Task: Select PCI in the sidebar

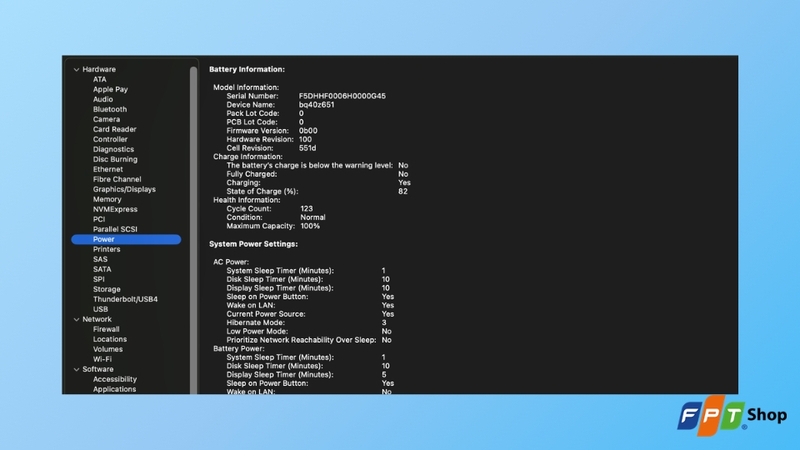Action: click(x=98, y=219)
